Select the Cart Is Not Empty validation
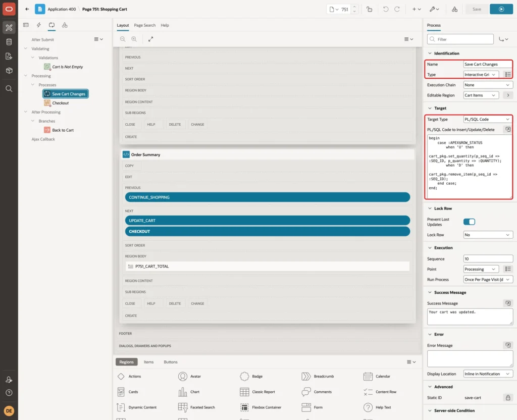The image size is (517, 420). (x=68, y=67)
